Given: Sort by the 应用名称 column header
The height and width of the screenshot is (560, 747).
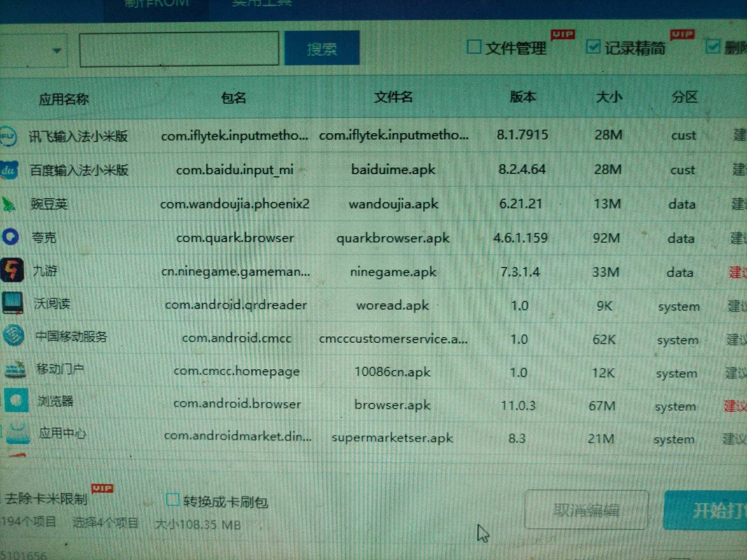Looking at the screenshot, I should 64,99.
